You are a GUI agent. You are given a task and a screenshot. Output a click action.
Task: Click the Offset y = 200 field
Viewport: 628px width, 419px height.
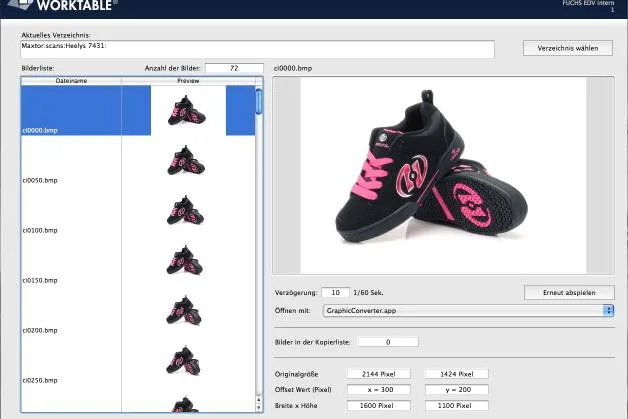(x=456, y=390)
